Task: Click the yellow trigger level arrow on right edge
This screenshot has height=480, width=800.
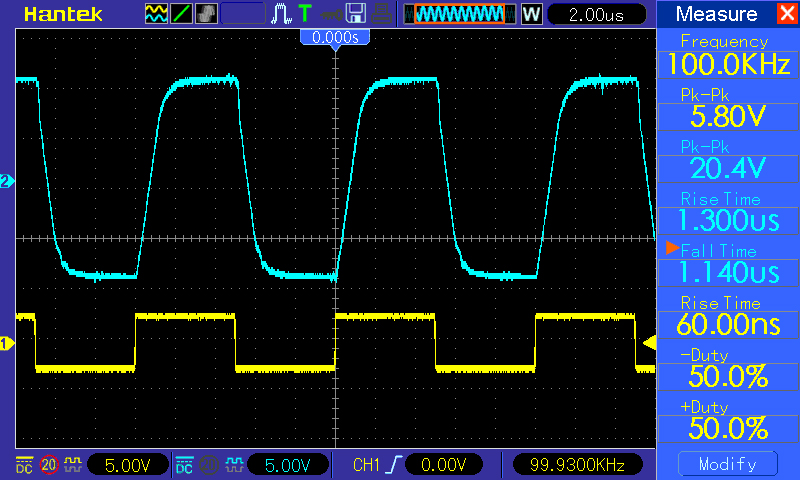Action: pyautogui.click(x=649, y=343)
